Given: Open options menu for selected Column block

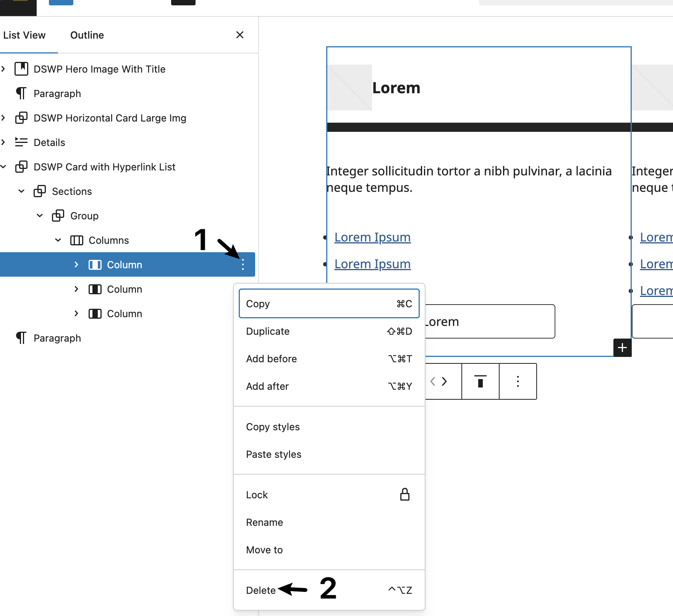Looking at the screenshot, I should [x=243, y=264].
